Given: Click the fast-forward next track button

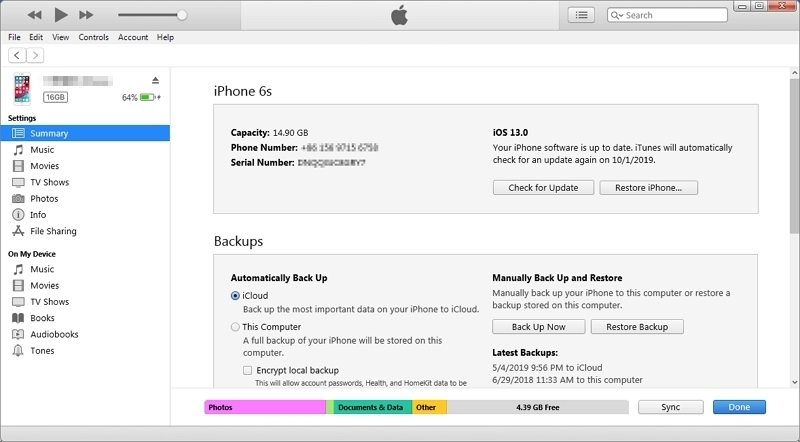Looking at the screenshot, I should point(86,15).
